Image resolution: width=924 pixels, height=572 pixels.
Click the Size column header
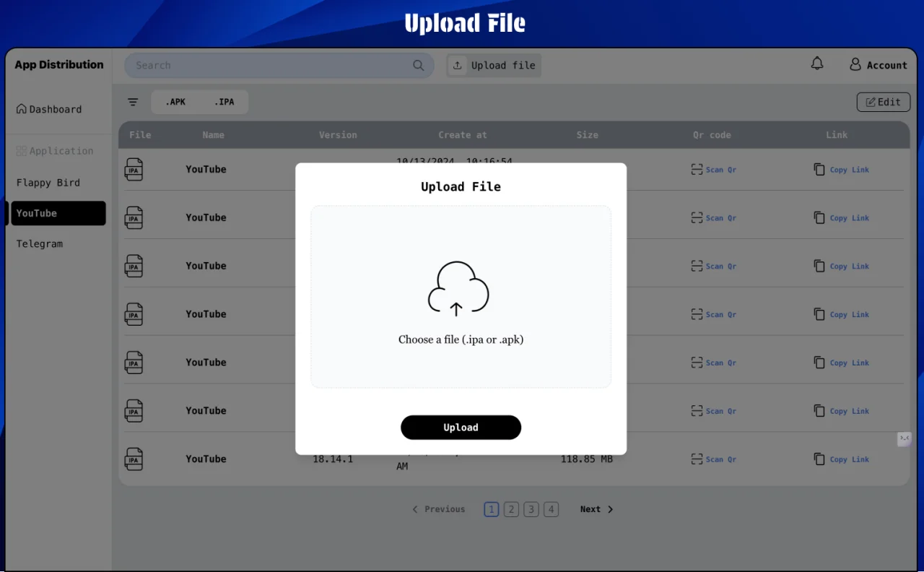[588, 135]
